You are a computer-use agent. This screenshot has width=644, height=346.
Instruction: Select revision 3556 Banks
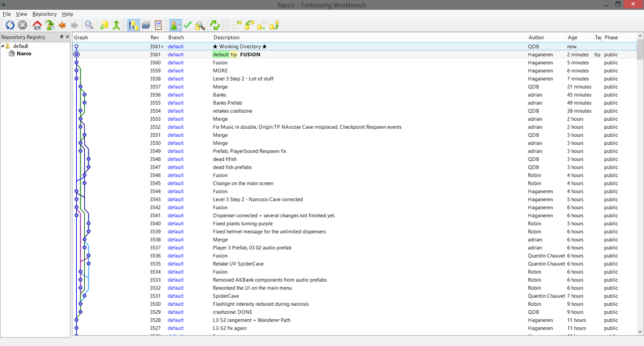(354, 95)
